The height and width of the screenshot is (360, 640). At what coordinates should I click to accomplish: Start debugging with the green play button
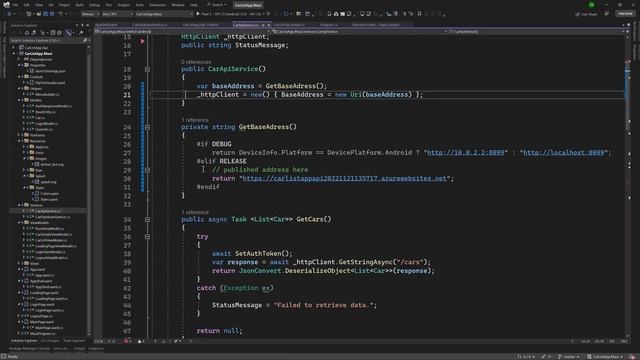coord(198,14)
